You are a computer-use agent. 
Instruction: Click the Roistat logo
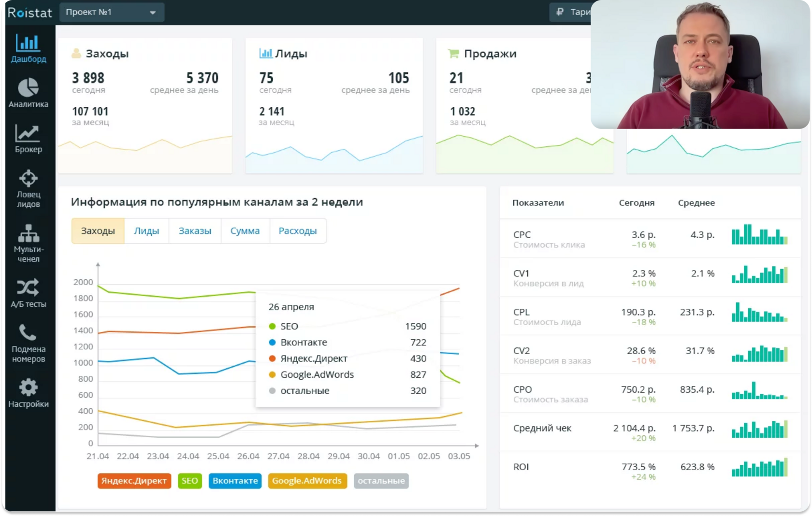pyautogui.click(x=29, y=13)
